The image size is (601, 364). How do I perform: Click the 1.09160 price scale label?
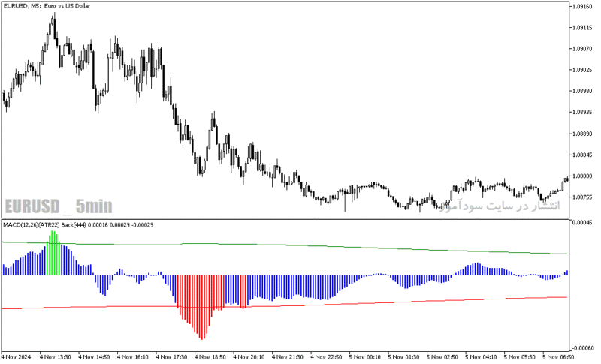click(581, 6)
